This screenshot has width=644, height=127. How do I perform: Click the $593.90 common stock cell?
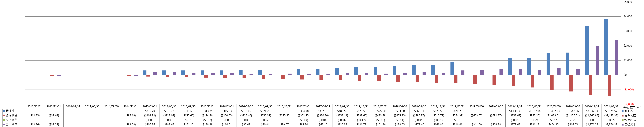pyautogui.click(x=400, y=111)
